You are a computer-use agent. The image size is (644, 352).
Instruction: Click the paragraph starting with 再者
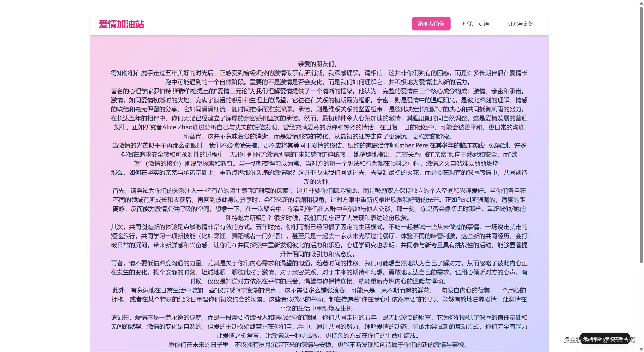point(319,272)
